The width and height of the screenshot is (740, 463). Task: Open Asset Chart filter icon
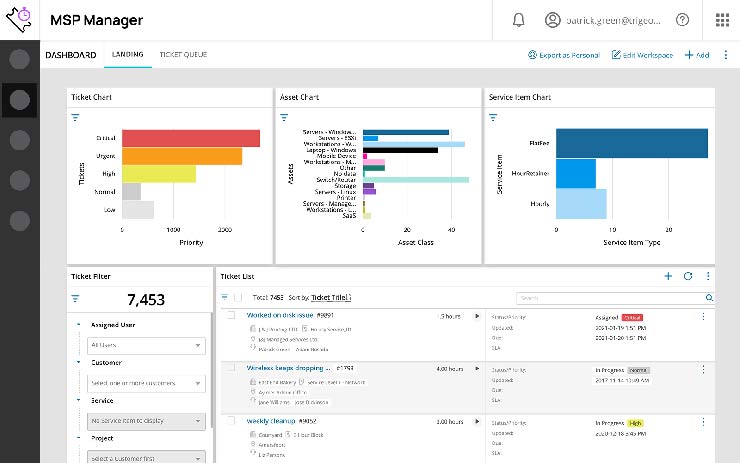click(x=283, y=117)
